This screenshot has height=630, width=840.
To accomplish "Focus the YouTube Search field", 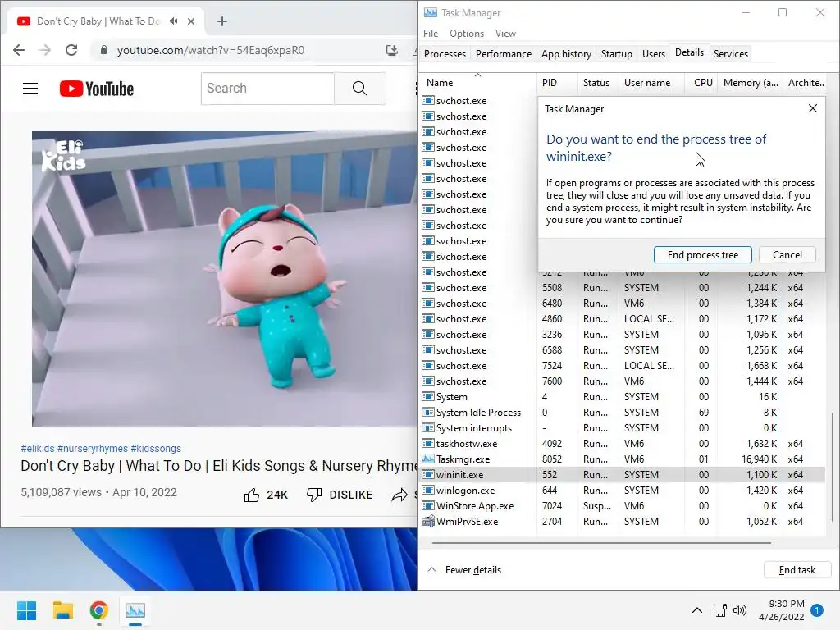I will 267,89.
